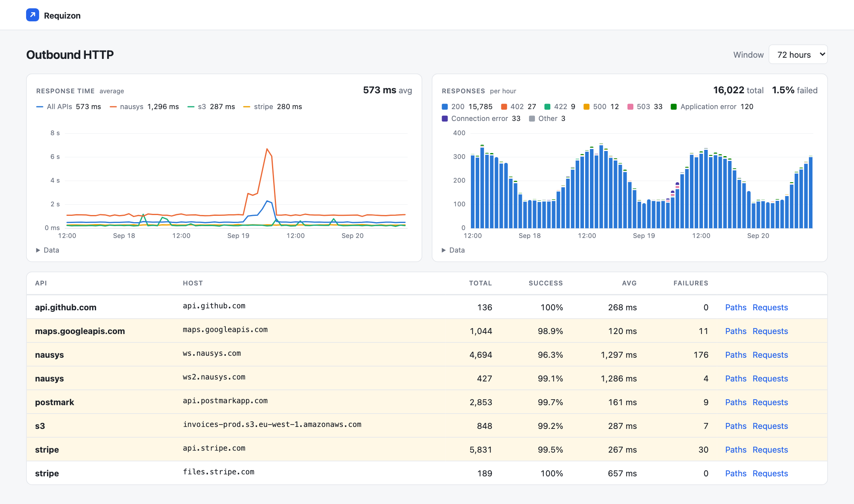The height and width of the screenshot is (504, 854).
Task: Open the Window 72 hours dropdown
Action: [x=798, y=55]
